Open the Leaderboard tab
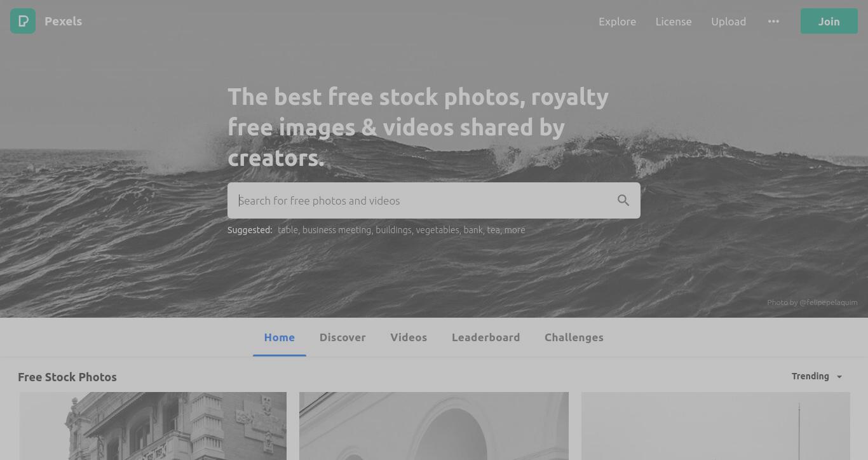Image resolution: width=868 pixels, height=460 pixels. point(485,337)
